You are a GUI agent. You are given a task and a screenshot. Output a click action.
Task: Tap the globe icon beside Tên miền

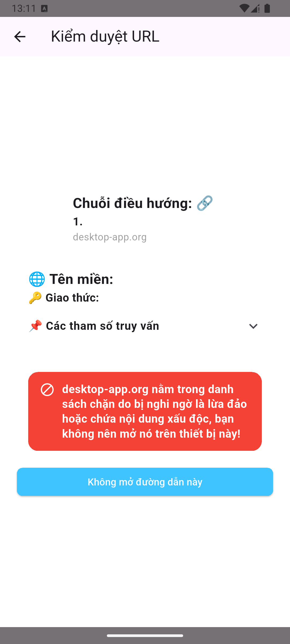click(37, 279)
